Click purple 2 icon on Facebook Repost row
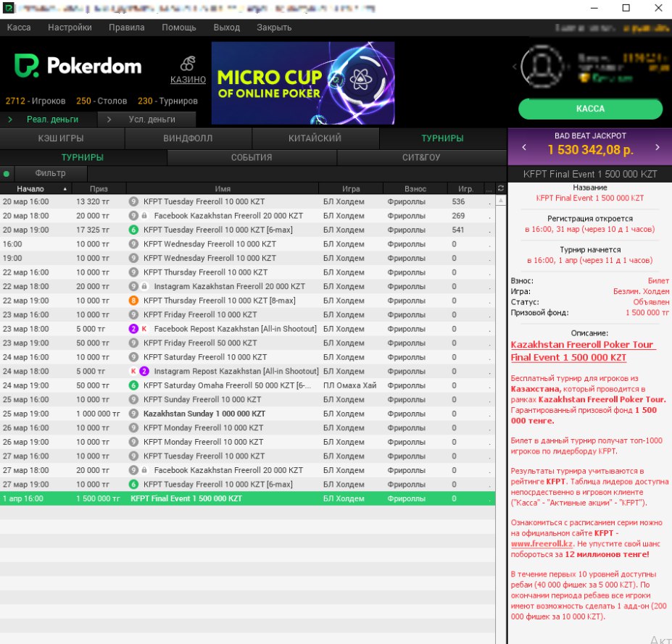 coord(133,329)
